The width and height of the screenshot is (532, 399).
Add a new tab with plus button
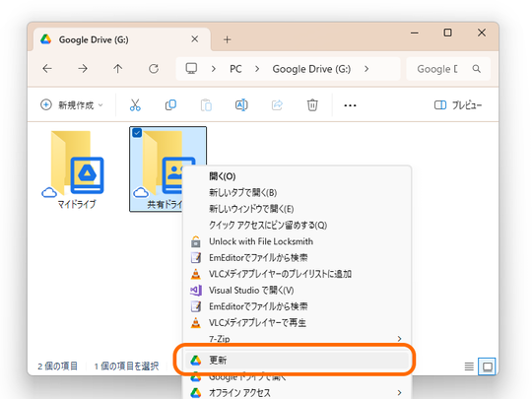click(x=228, y=39)
